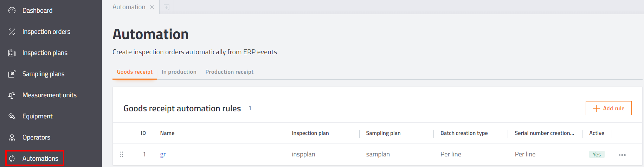Click the Measurement units scale icon
The height and width of the screenshot is (167, 644).
(x=12, y=95)
